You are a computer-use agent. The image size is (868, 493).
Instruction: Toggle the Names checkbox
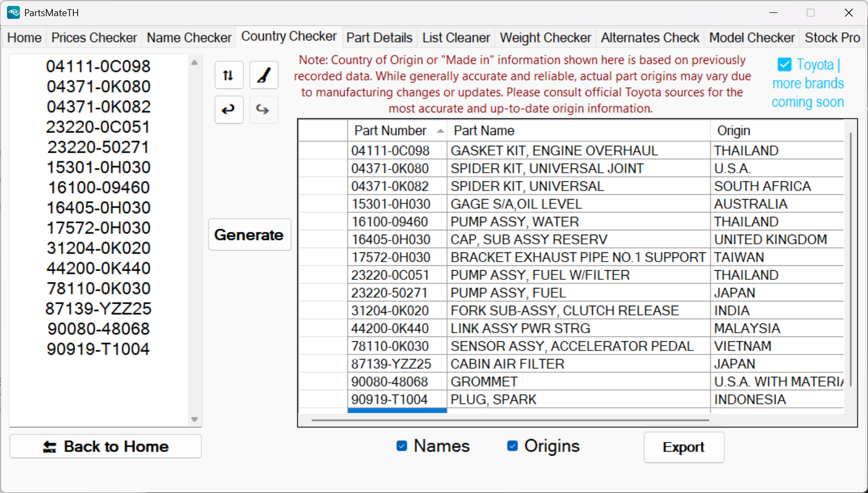tap(402, 446)
